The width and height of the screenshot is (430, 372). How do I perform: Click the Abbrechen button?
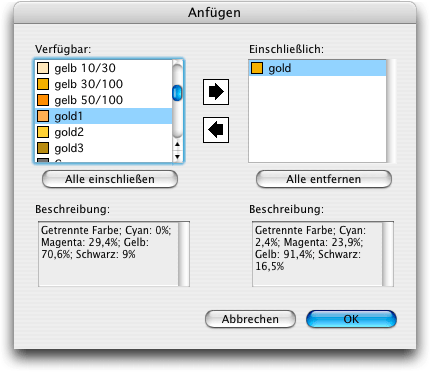[x=250, y=319]
